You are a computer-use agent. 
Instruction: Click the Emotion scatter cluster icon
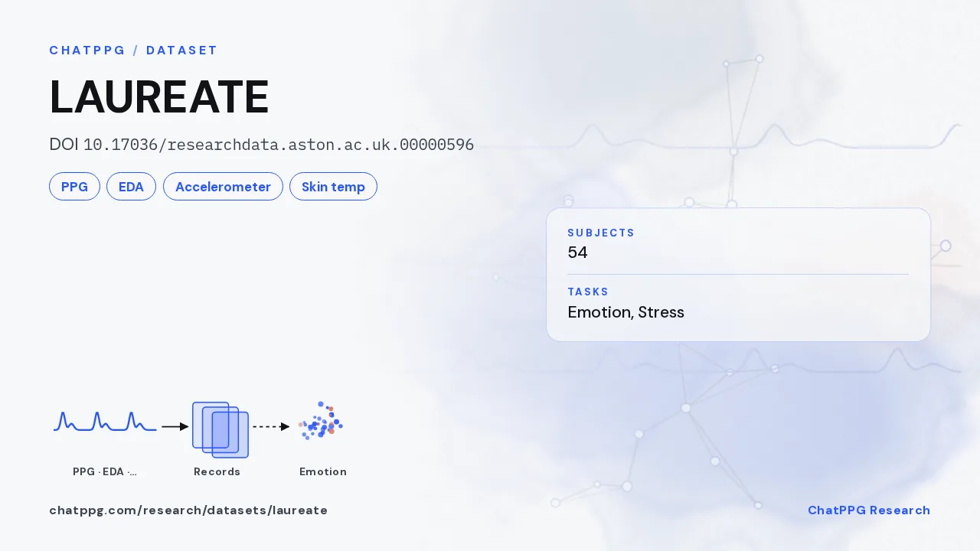point(322,420)
